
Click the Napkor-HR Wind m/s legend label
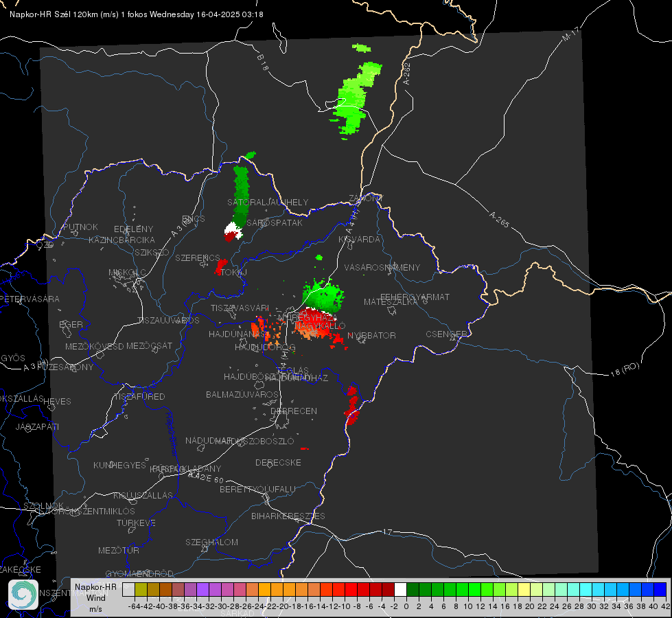coord(95,598)
